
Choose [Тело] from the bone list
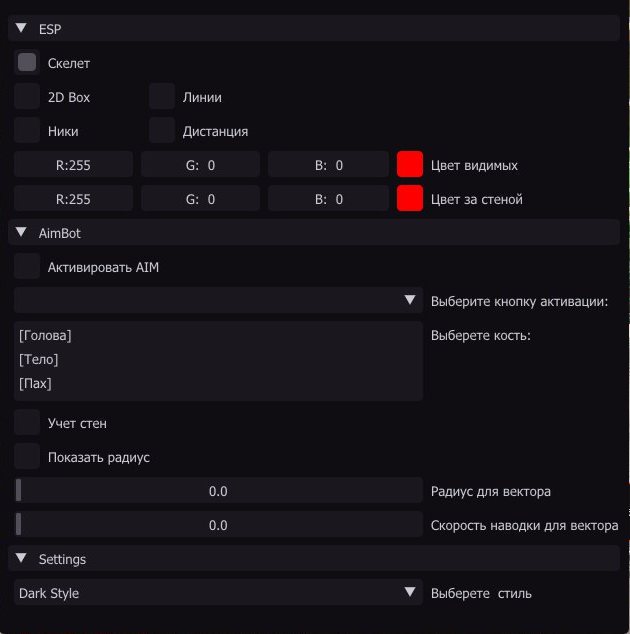[x=40, y=360]
